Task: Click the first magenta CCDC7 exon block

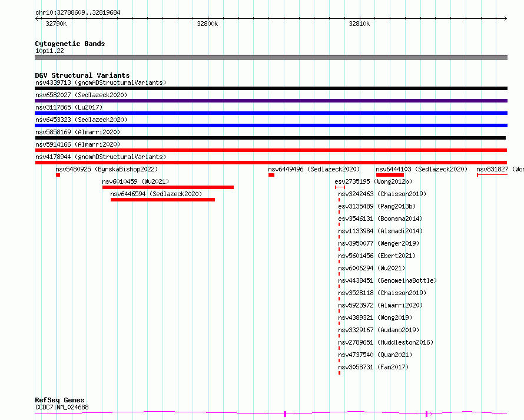Action: pos(285,414)
